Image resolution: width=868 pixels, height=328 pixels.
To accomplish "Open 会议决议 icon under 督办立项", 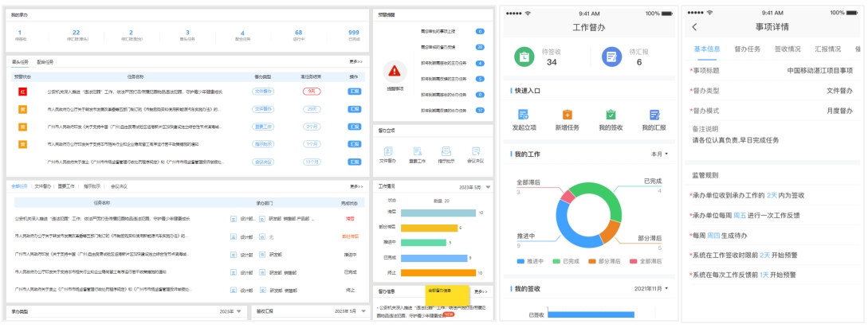I will coord(476,151).
